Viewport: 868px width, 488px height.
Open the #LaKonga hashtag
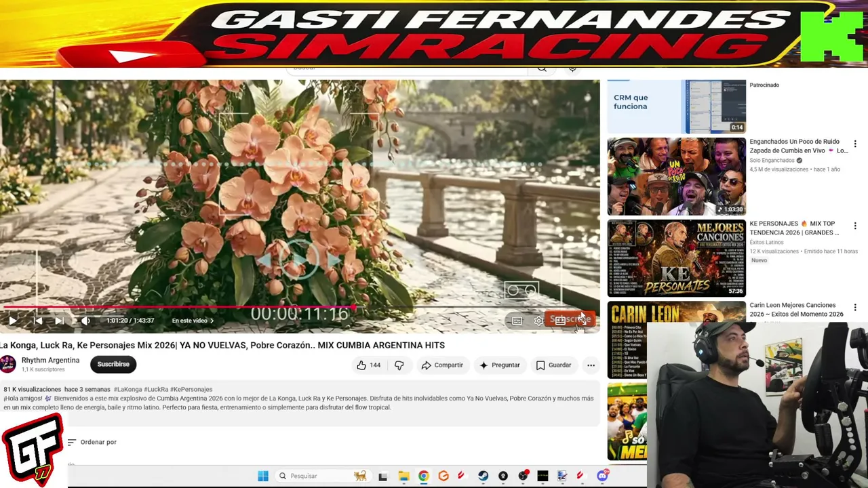pyautogui.click(x=127, y=390)
